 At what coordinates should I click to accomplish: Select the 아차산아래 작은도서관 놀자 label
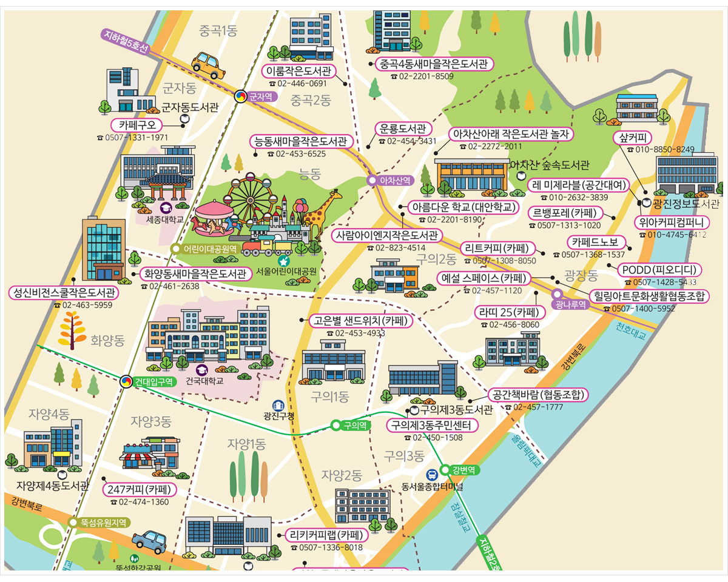click(x=510, y=133)
